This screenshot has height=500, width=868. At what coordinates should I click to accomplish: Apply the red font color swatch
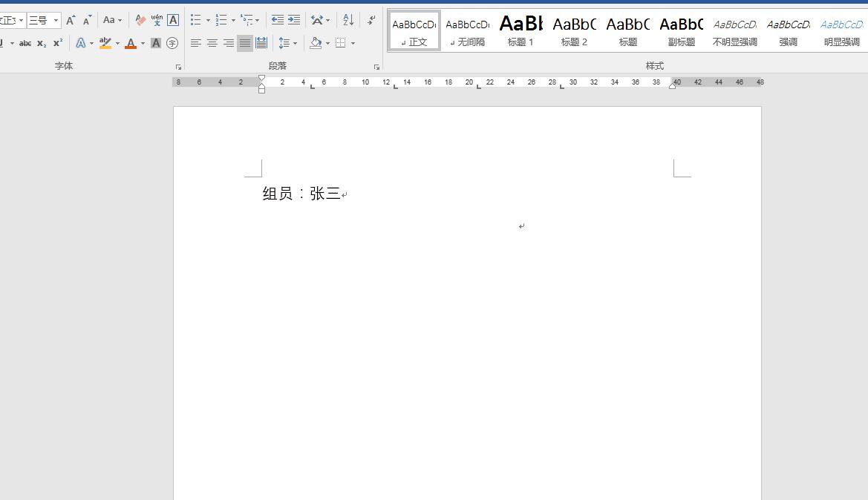tap(131, 44)
